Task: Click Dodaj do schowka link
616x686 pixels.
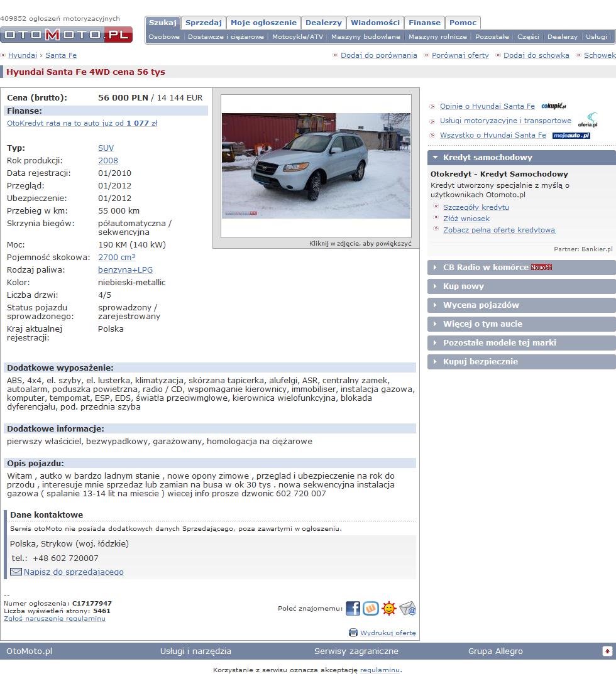Action: (536, 55)
